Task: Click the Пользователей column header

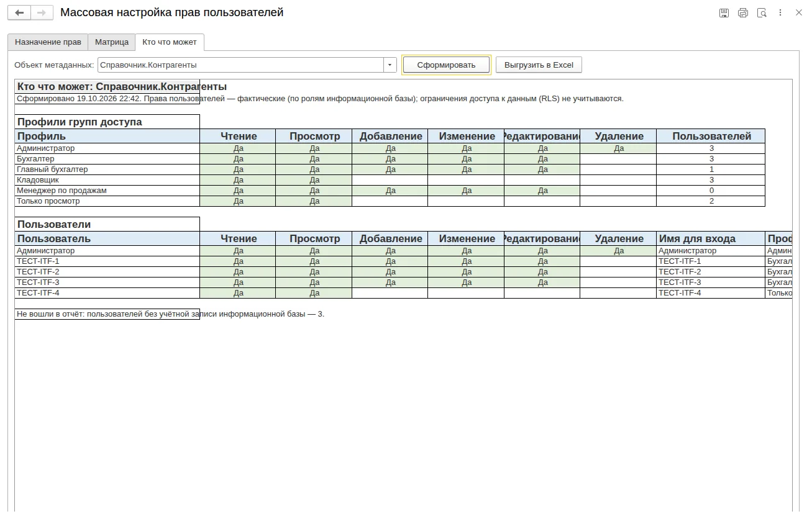Action: (x=711, y=136)
